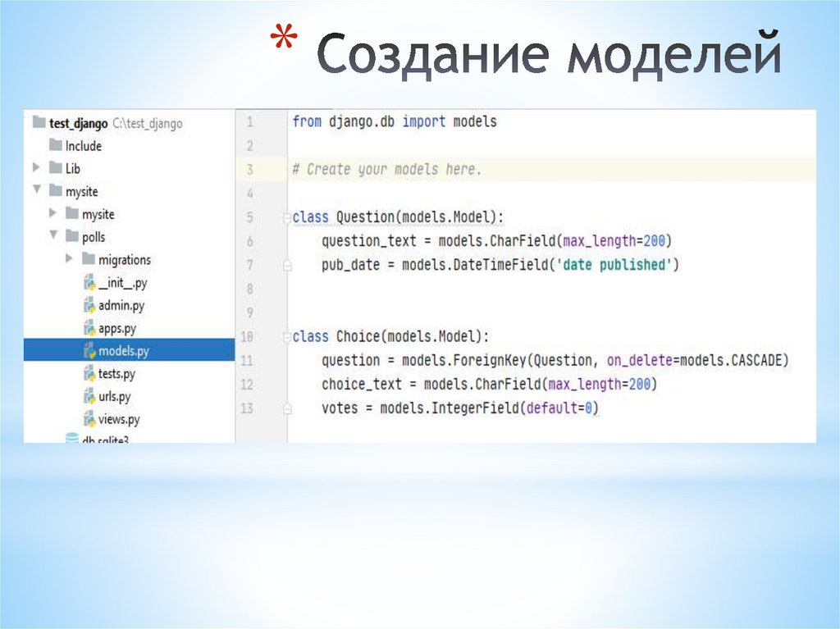This screenshot has height=629, width=840.
Task: Click gutter line number 1
Action: coord(249,122)
